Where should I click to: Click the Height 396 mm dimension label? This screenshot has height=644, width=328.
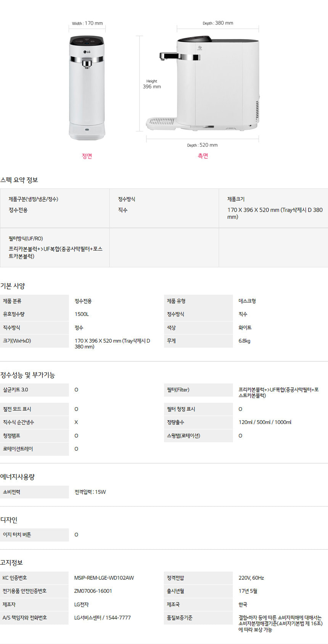point(152,84)
